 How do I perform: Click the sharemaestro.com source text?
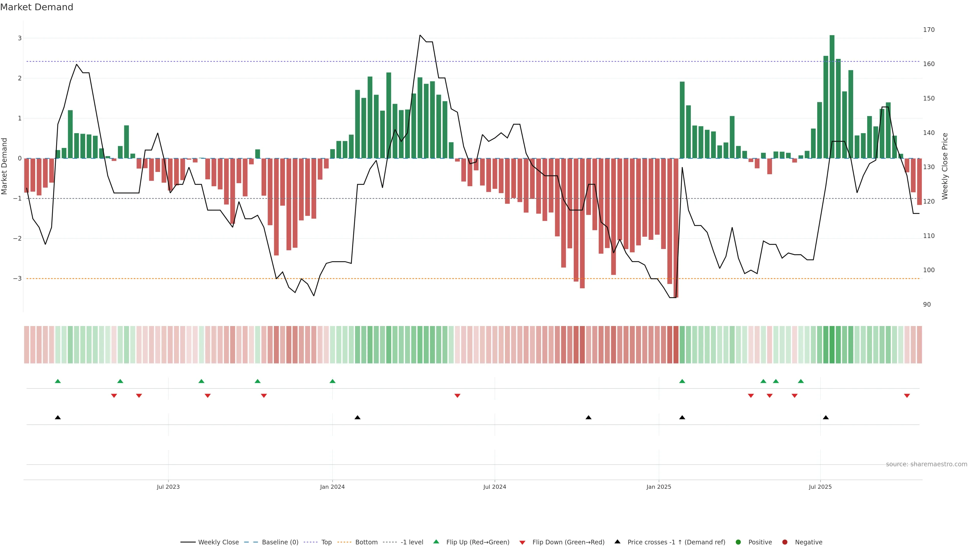click(x=926, y=464)
